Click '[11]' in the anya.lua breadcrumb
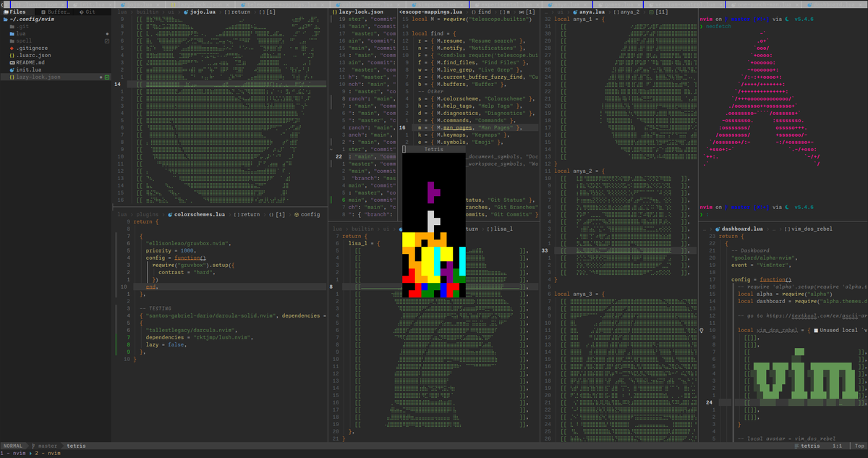 (x=661, y=12)
